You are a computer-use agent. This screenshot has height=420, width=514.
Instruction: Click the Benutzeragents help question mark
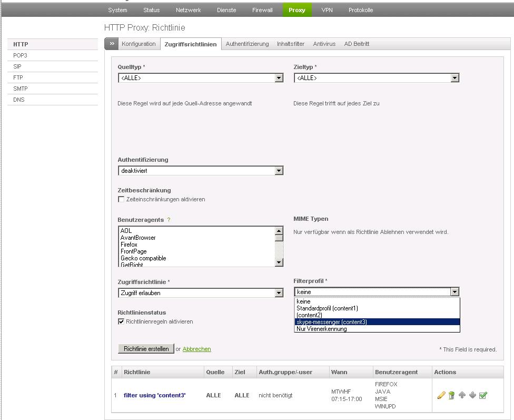click(x=169, y=220)
